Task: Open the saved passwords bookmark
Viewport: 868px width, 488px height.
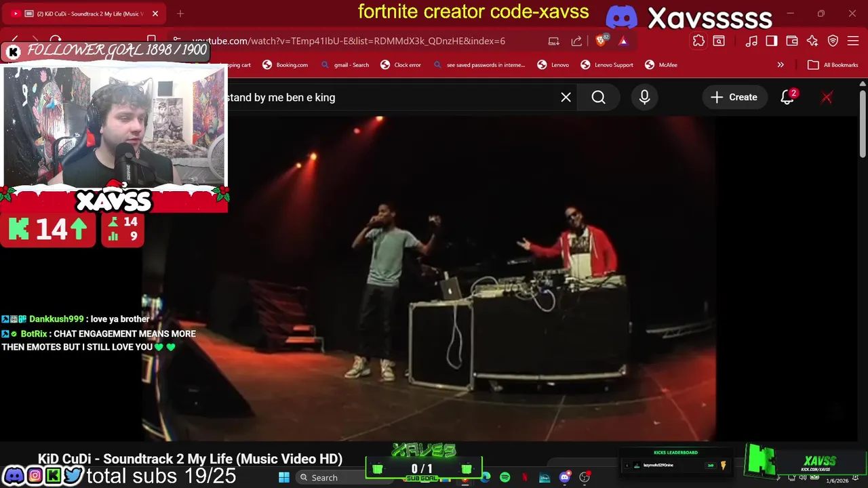Action: (479, 65)
